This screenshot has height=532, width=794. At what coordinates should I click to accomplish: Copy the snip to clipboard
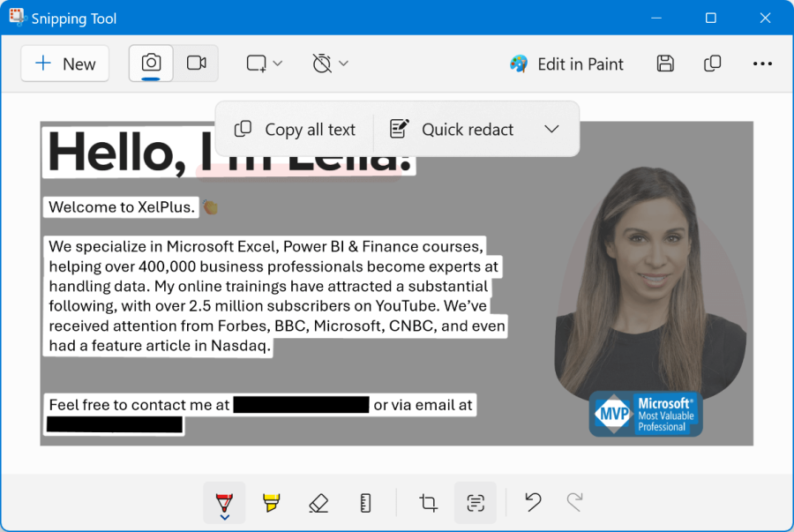pyautogui.click(x=712, y=64)
